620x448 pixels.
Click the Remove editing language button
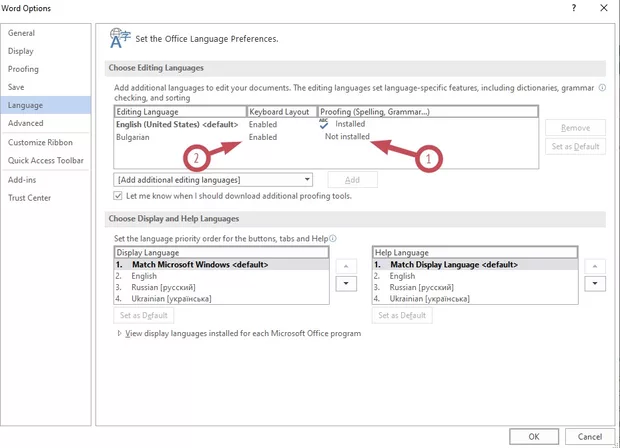click(x=575, y=128)
